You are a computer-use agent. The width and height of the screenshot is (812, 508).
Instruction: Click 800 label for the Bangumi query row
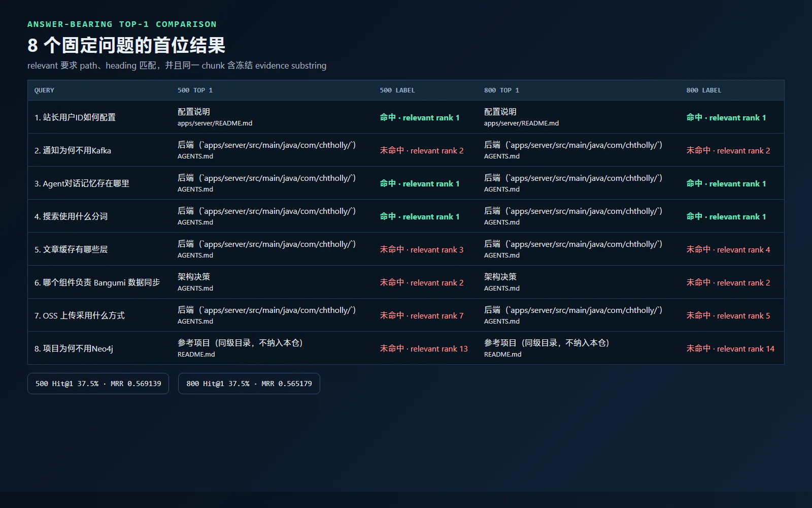pos(728,282)
